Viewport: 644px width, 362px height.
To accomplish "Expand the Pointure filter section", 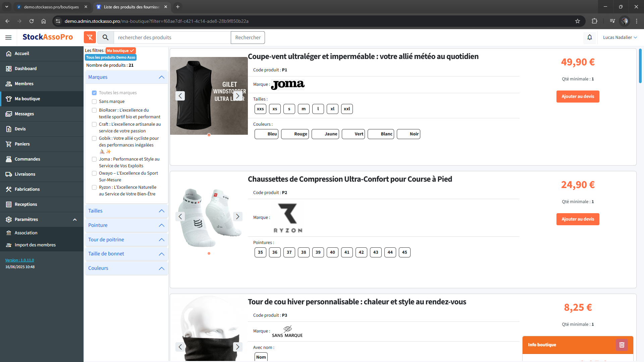I will click(126, 225).
